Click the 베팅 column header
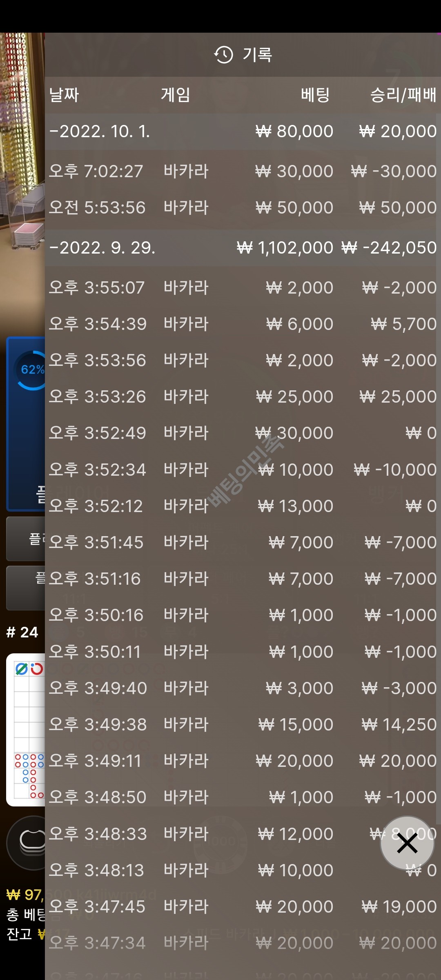This screenshot has width=441, height=980. 315,95
